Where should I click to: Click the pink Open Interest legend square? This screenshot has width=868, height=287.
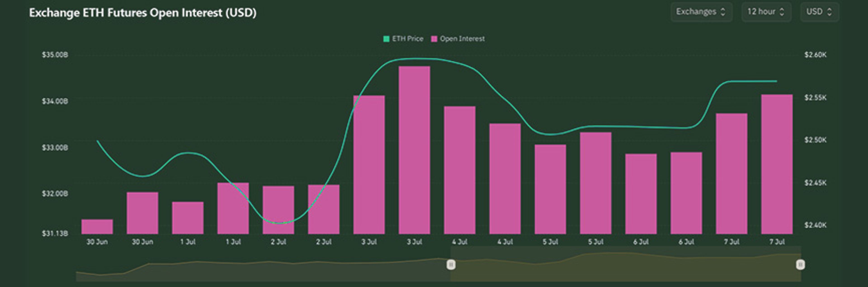coord(434,39)
